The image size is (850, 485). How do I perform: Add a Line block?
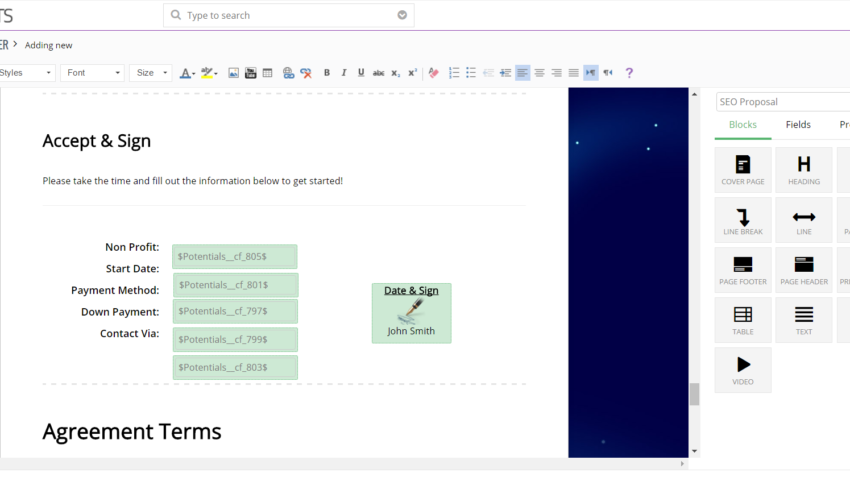(804, 220)
